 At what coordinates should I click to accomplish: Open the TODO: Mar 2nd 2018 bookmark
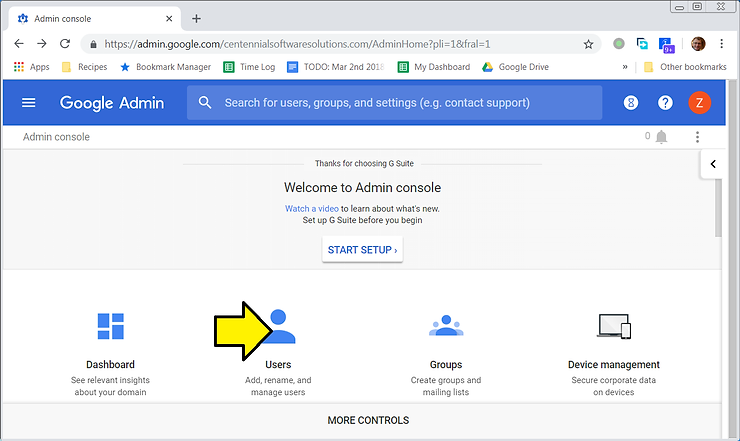336,67
